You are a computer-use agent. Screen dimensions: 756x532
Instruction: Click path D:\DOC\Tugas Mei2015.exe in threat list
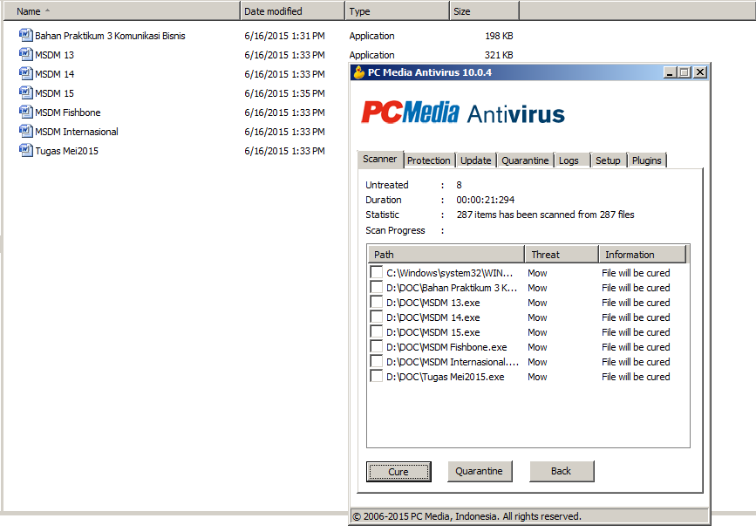445,377
